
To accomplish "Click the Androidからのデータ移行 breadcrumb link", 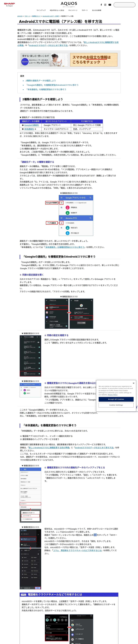I will 51,16.
